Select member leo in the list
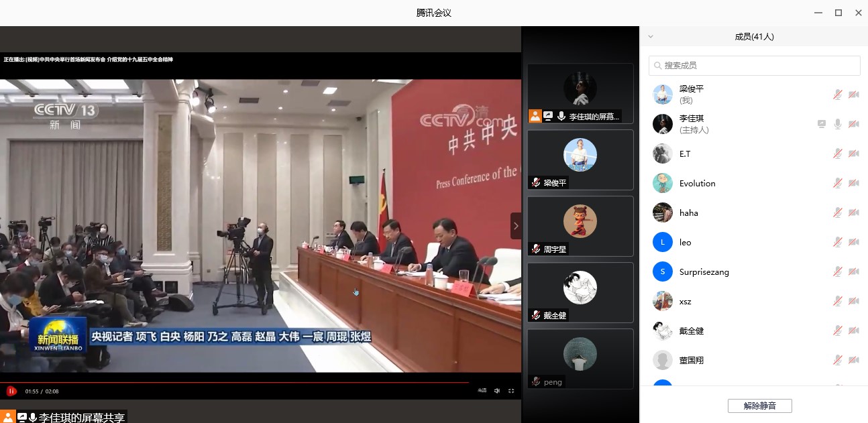Viewport: 868px width, 423px height. (754, 242)
